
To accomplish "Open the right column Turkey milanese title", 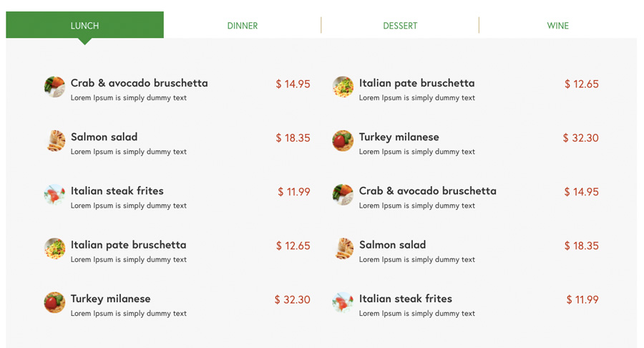I will [x=399, y=137].
